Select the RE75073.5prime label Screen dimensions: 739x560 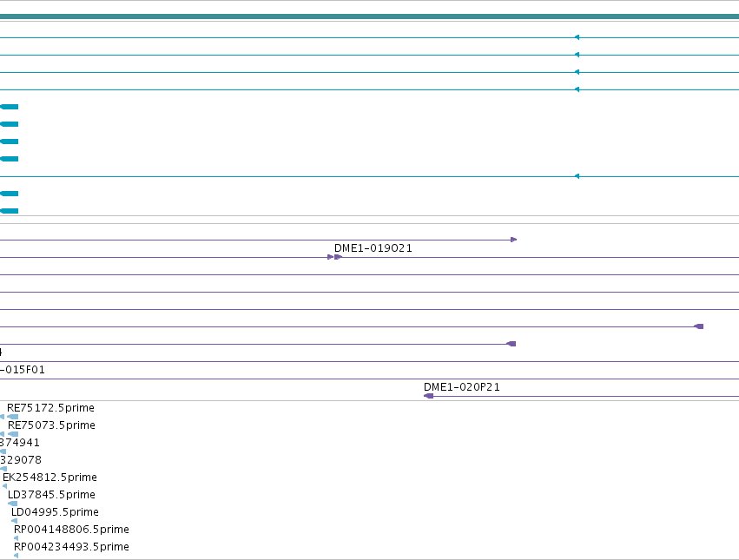[x=51, y=425]
